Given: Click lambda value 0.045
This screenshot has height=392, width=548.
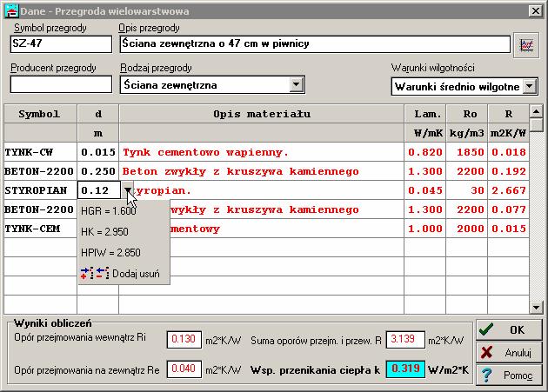Looking at the screenshot, I should [425, 190].
